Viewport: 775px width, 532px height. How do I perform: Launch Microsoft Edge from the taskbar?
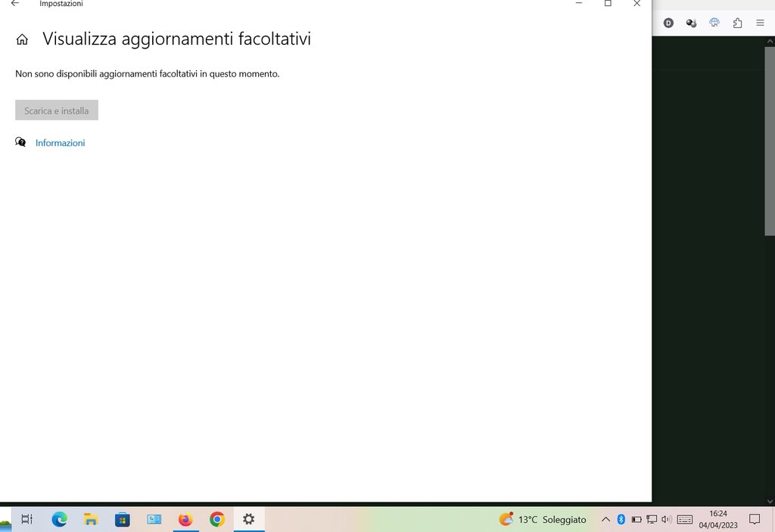coord(59,519)
